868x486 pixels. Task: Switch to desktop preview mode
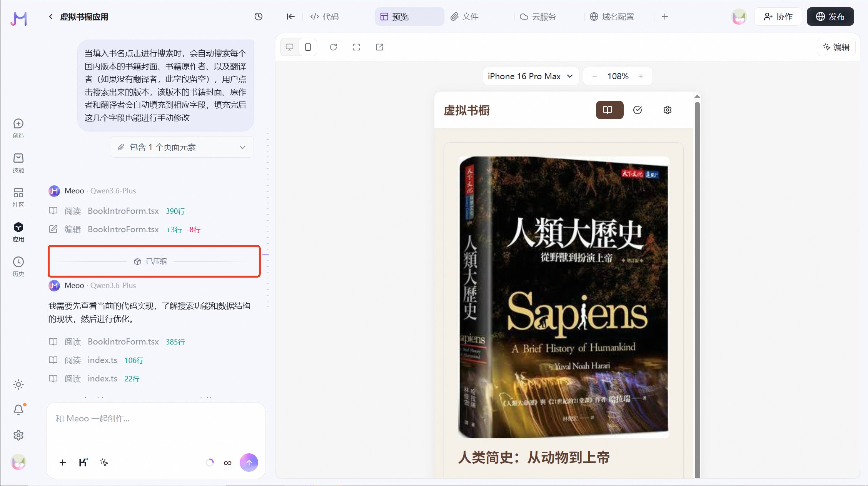coord(290,47)
